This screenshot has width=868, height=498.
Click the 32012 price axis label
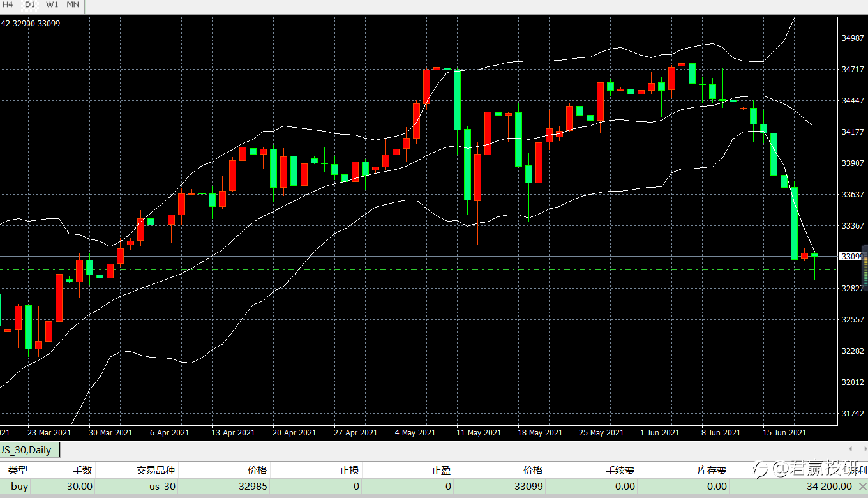pos(853,382)
